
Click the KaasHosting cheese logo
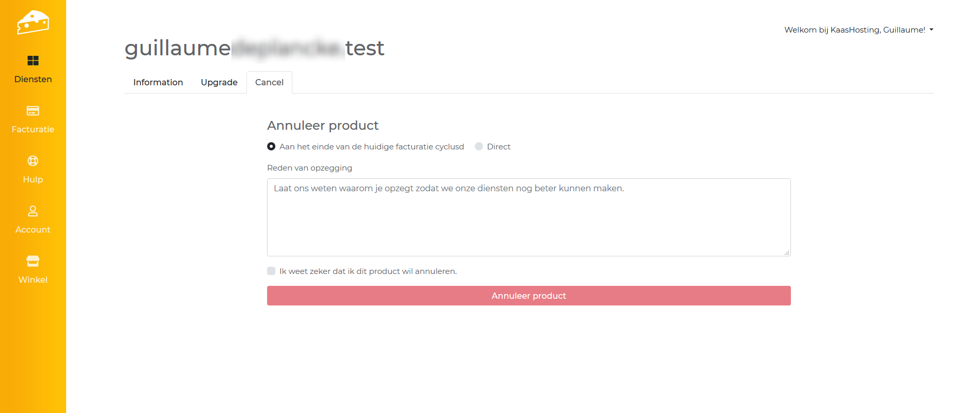click(x=33, y=22)
